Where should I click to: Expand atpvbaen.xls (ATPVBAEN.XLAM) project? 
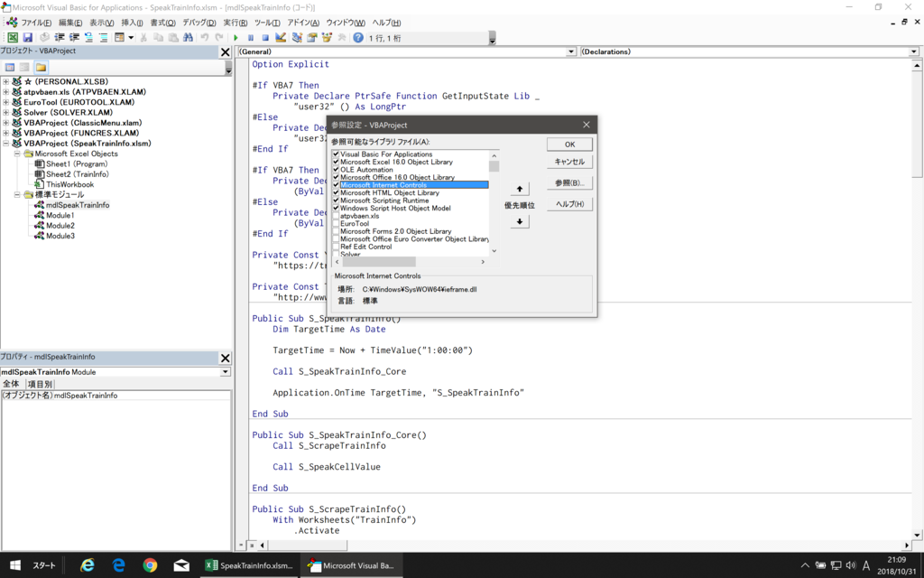[6, 92]
